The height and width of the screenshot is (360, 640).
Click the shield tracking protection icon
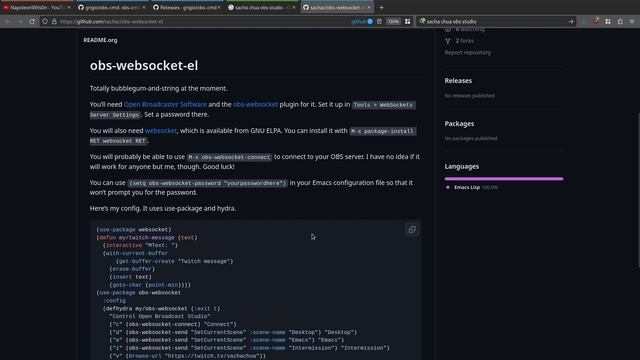pyautogui.click(x=45, y=21)
